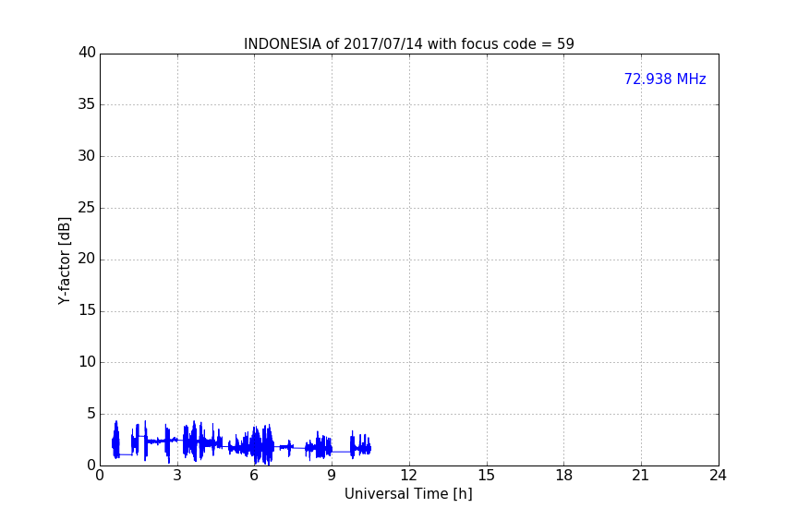Click the y-axis tick label '35'
798x532 pixels.
coord(87,104)
